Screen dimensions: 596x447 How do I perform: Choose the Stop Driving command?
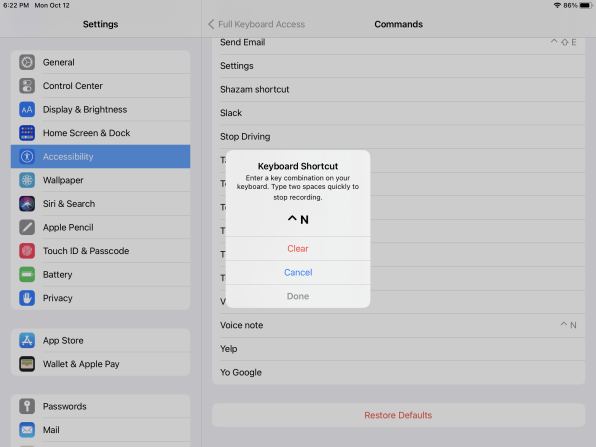pos(398,137)
